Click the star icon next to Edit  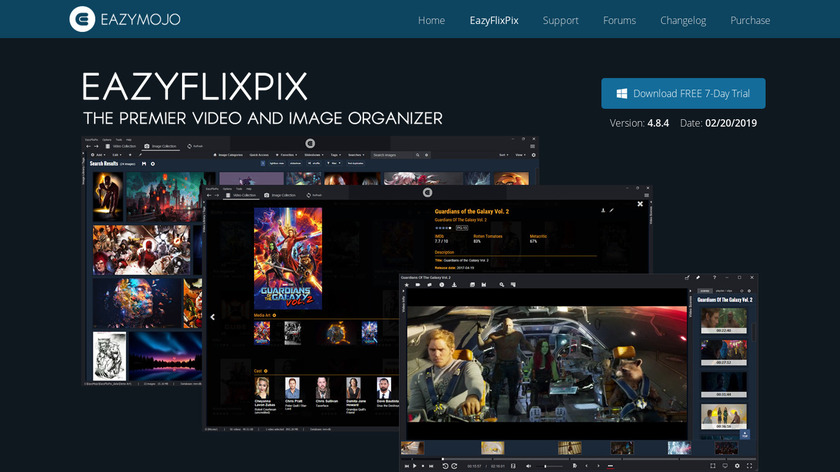[x=130, y=155]
